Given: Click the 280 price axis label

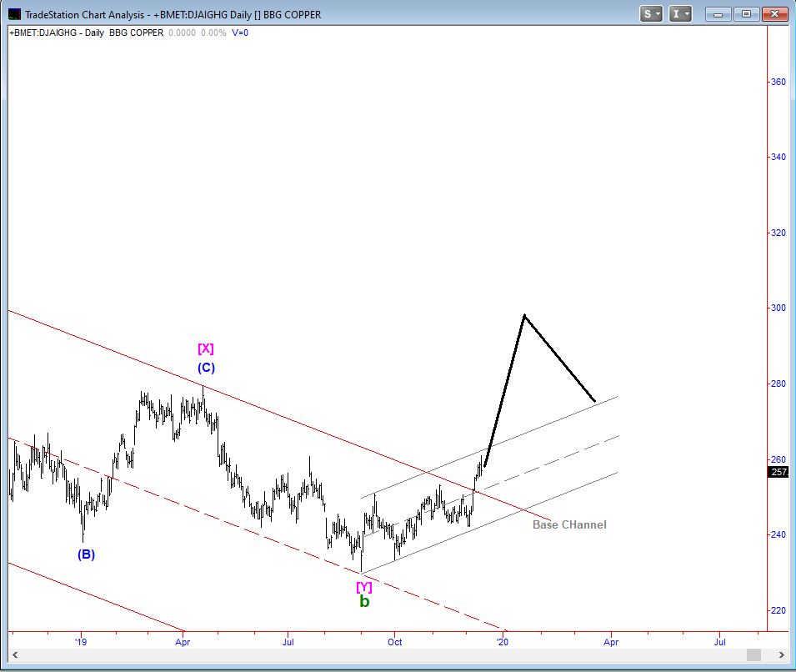Looking at the screenshot, I should click(x=778, y=384).
